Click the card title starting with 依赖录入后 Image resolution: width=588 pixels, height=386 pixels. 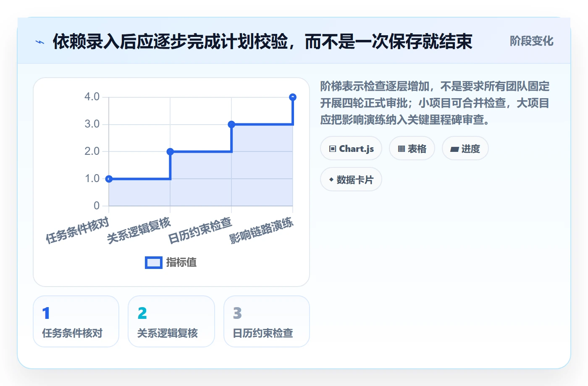[262, 42]
